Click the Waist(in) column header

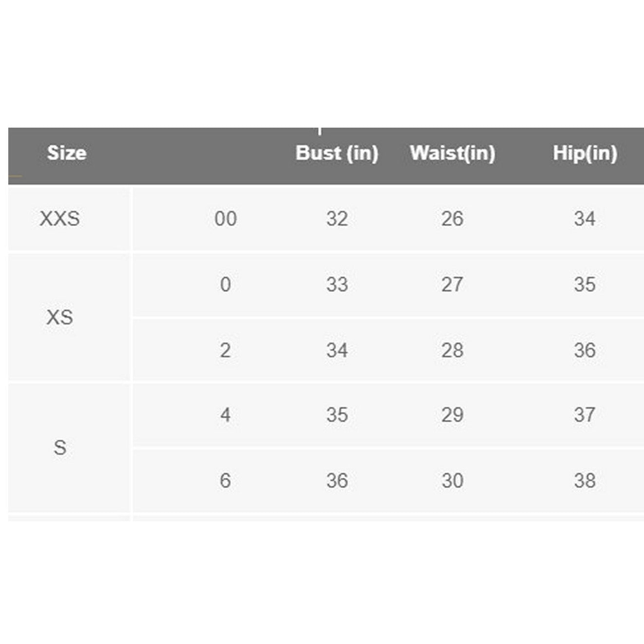click(x=453, y=153)
